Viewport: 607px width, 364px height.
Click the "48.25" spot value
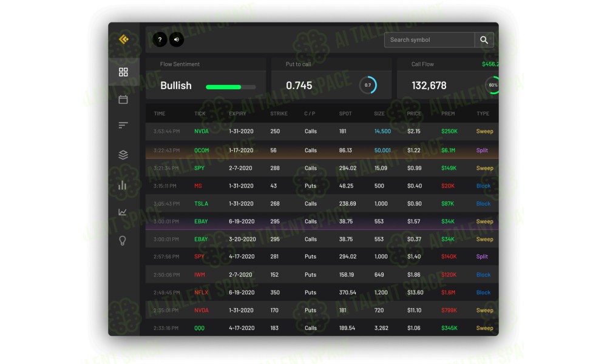point(346,186)
